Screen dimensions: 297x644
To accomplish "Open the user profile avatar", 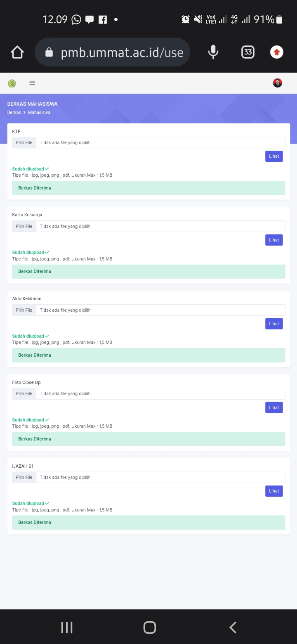I will coord(278,83).
